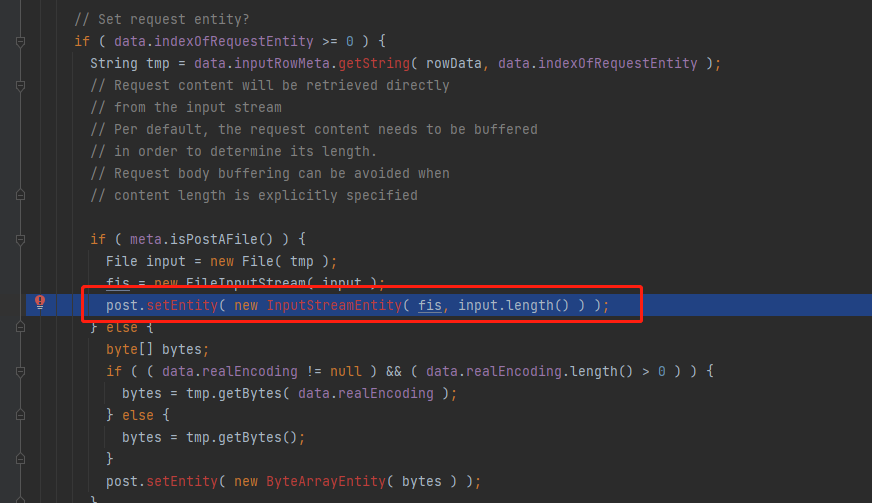This screenshot has height=503, width=872.
Task: Click underlined 'fis' argument in InputStreamEntity call
Action: pos(430,305)
